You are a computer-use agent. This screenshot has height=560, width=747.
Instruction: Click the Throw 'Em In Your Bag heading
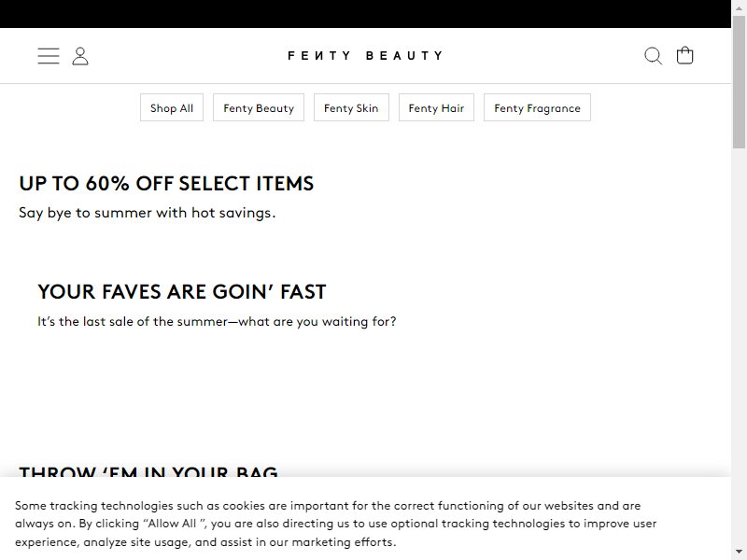148,471
